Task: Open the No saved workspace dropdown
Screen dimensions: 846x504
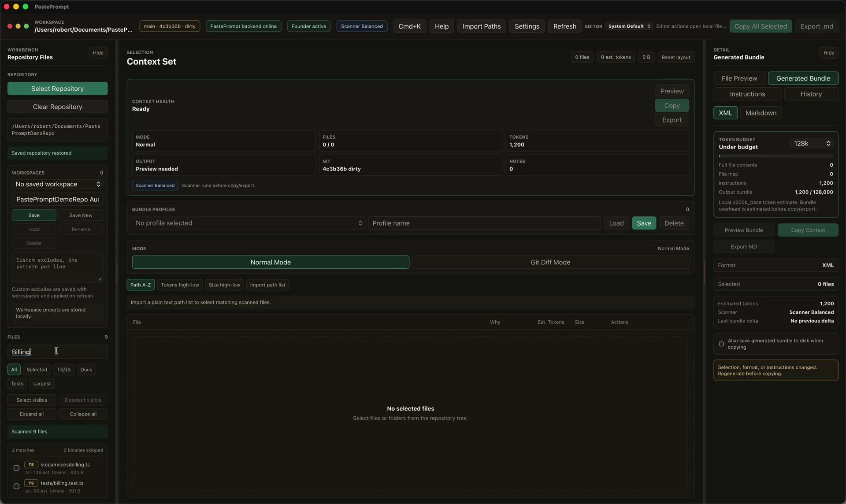Action: pyautogui.click(x=58, y=184)
